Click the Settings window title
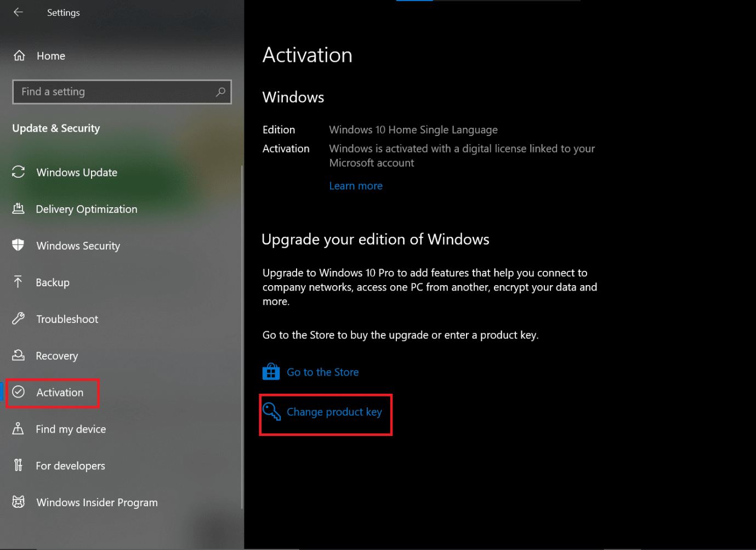 (x=64, y=13)
